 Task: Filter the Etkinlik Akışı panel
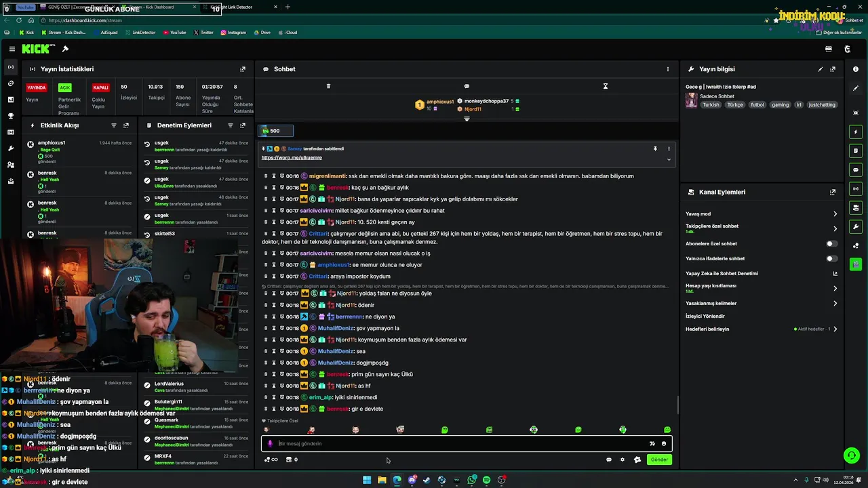pyautogui.click(x=114, y=125)
